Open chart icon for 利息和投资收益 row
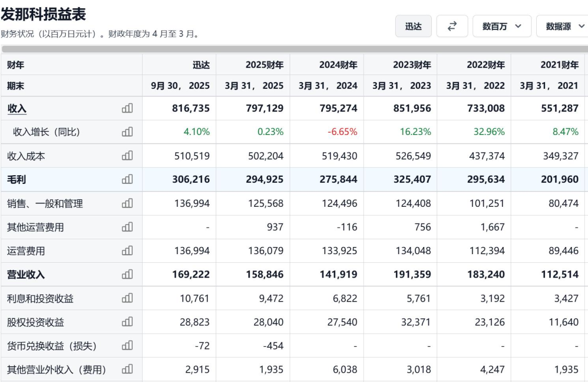 (x=127, y=298)
